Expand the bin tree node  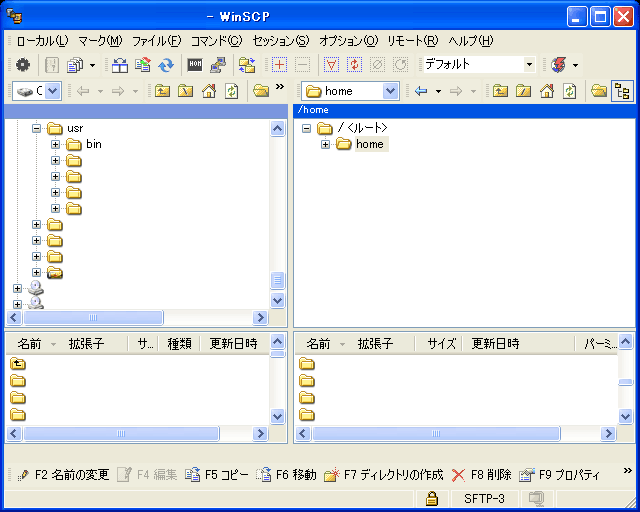pos(56,145)
